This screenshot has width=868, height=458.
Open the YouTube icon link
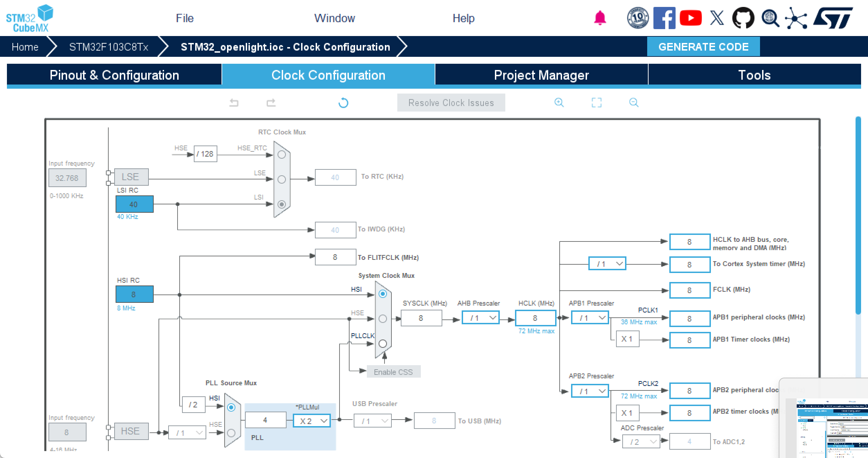click(690, 18)
